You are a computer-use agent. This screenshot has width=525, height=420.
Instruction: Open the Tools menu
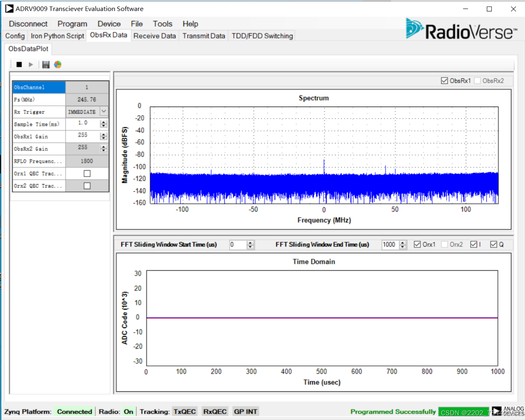point(162,24)
